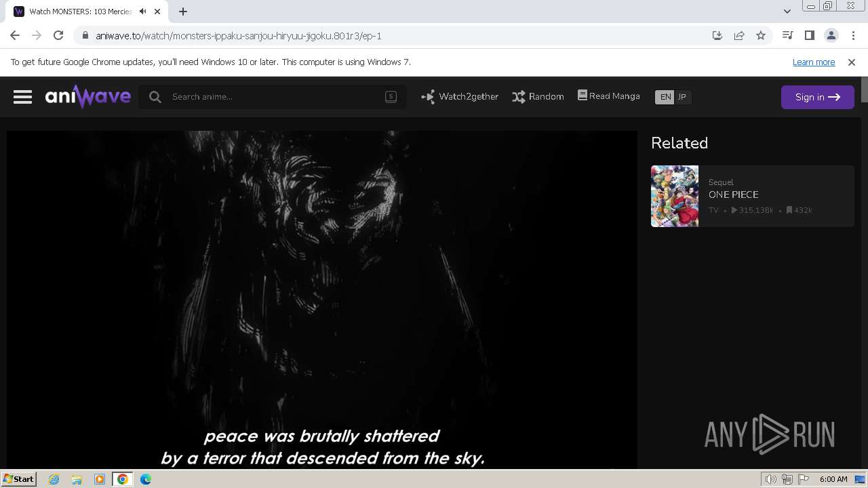Screen dimensions: 868x488
Task: Open the Chrome three-dot menu
Action: coord(853,35)
